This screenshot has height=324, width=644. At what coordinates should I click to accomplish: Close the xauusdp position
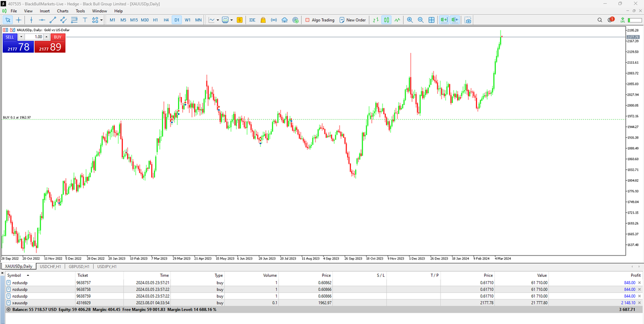click(x=639, y=303)
